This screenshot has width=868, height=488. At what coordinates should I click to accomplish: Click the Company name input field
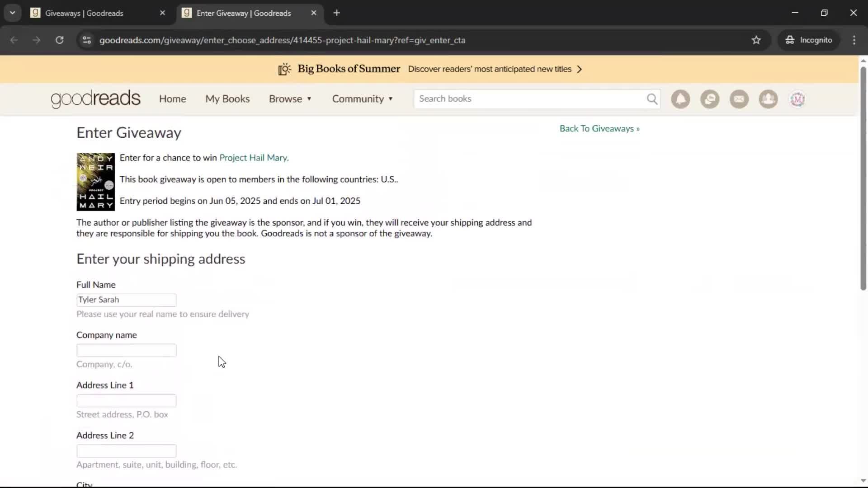point(126,350)
